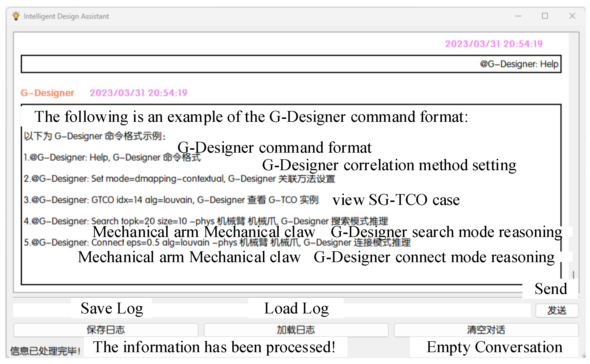Click the 保存日志 Save Log button

point(106,330)
